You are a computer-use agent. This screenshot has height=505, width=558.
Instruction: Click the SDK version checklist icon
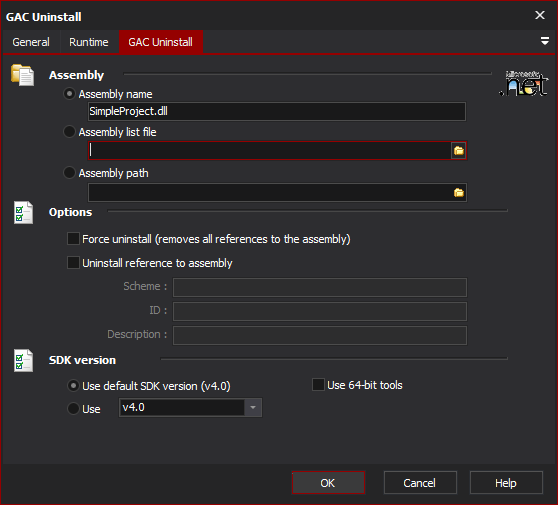[23, 361]
